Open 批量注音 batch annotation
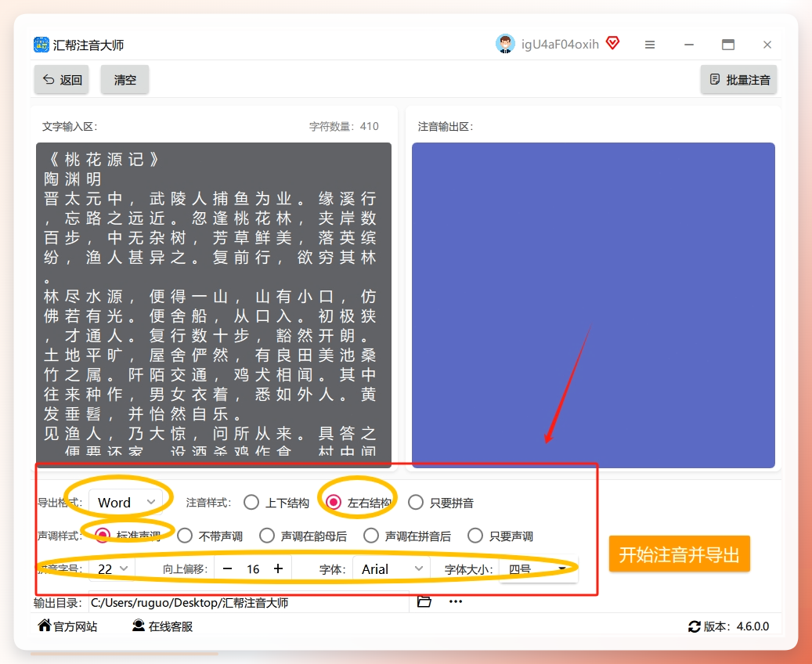The image size is (812, 664). 739,80
